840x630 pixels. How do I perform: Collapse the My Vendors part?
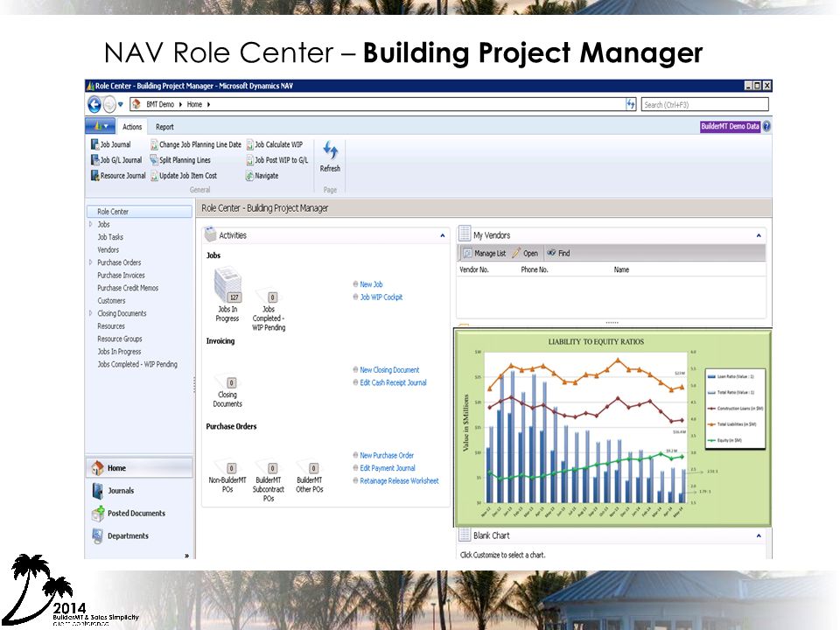point(759,235)
